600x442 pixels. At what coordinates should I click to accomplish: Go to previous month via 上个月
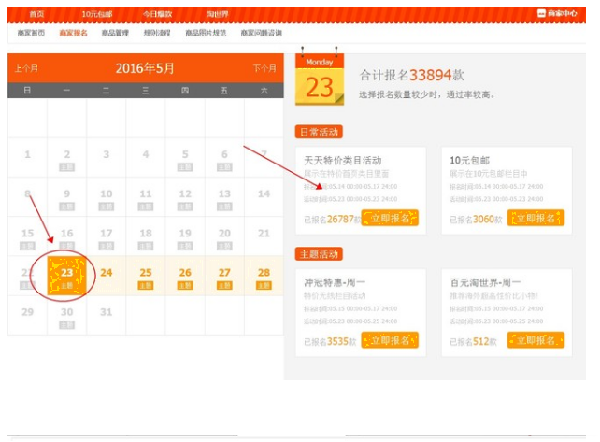pyautogui.click(x=26, y=68)
